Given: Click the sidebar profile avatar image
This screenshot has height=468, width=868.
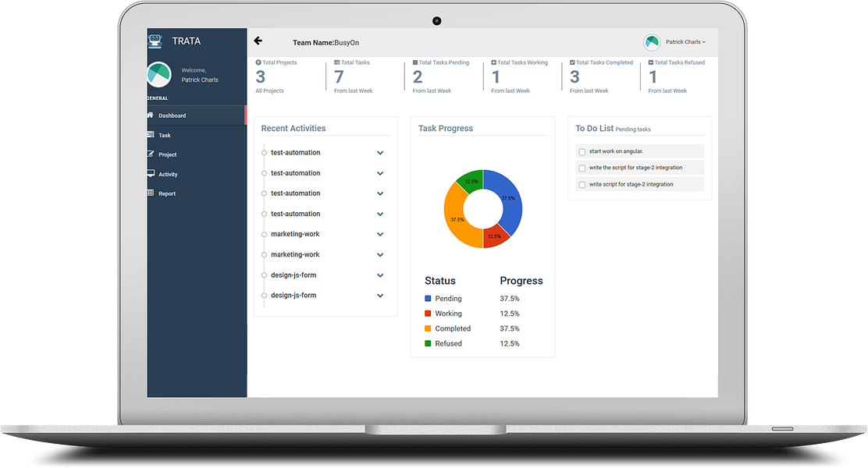Looking at the screenshot, I should click(159, 75).
